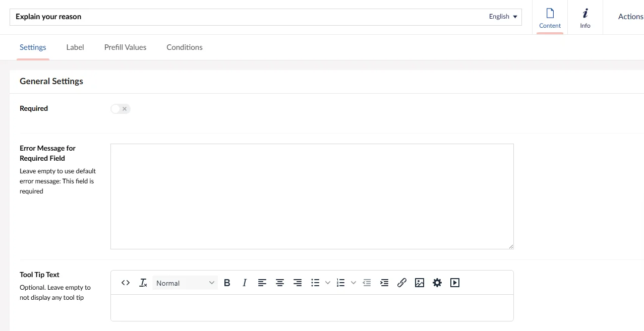Align text to the right
The width and height of the screenshot is (644, 331).
coord(298,283)
